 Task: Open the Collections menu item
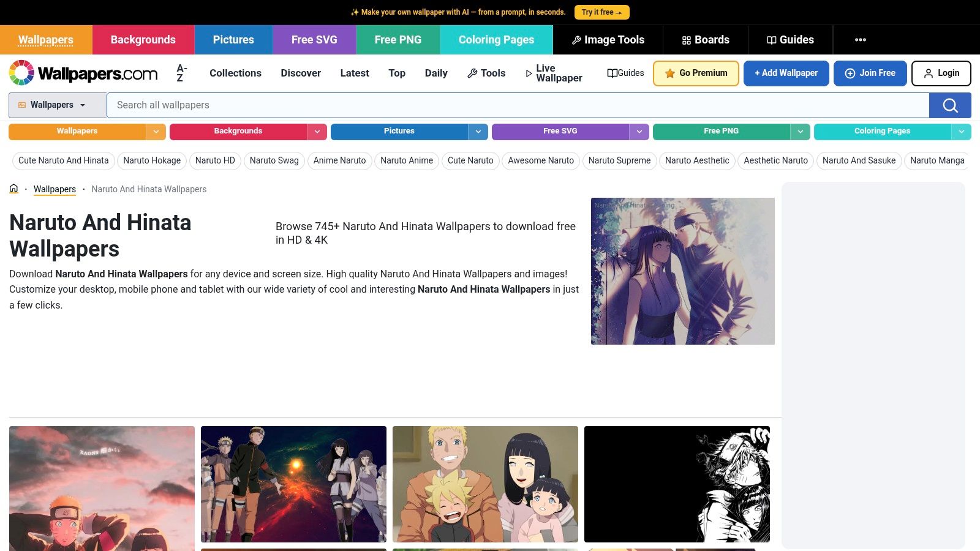click(235, 73)
